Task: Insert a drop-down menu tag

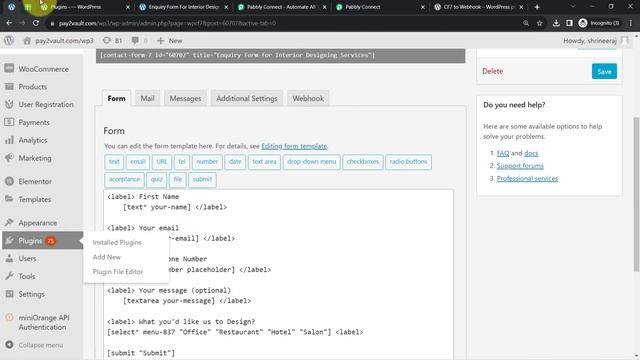Action: (x=311, y=162)
